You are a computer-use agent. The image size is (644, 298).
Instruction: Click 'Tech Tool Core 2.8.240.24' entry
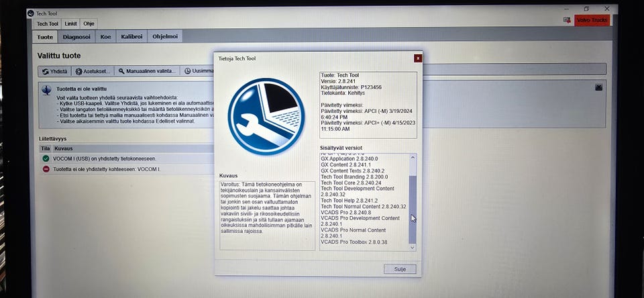351,183
